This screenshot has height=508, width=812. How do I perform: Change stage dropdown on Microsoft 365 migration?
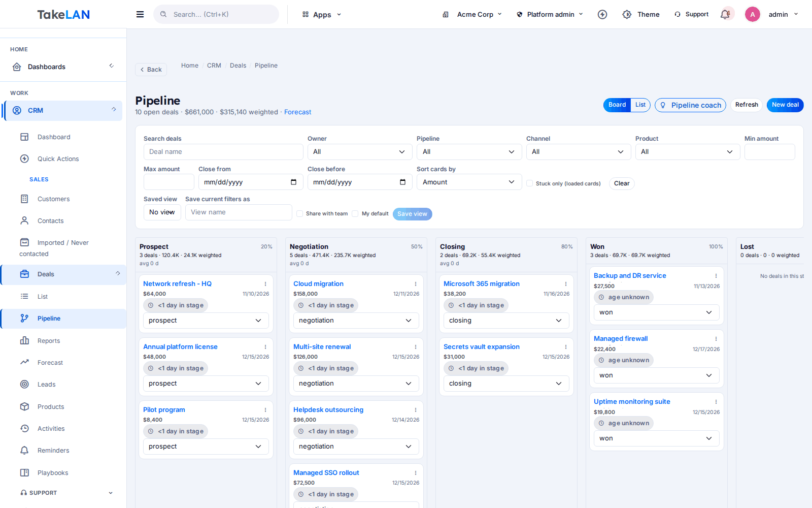506,321
